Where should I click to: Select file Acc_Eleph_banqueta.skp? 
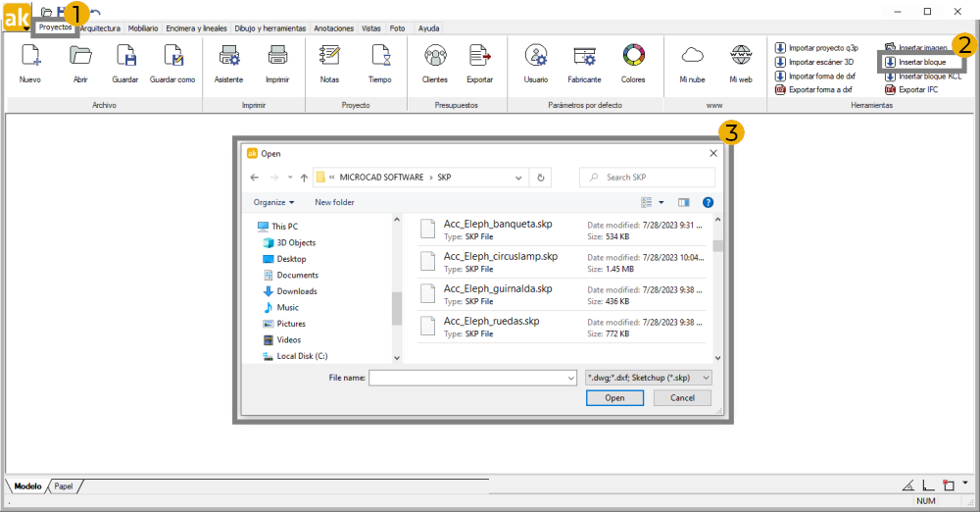click(x=562, y=230)
